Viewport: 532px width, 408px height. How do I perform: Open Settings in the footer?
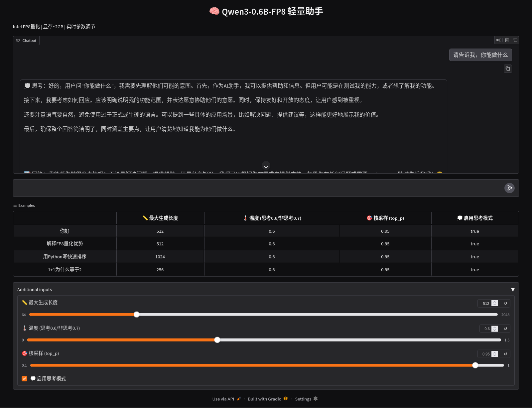[306, 399]
